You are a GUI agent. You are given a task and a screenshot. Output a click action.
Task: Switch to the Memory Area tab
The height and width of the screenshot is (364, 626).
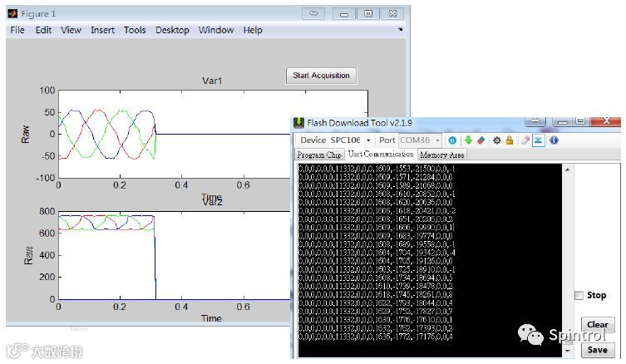point(442,155)
